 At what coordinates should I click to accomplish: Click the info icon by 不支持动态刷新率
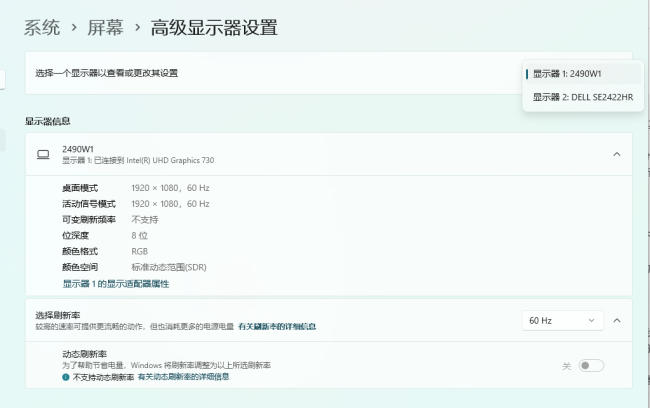point(65,377)
